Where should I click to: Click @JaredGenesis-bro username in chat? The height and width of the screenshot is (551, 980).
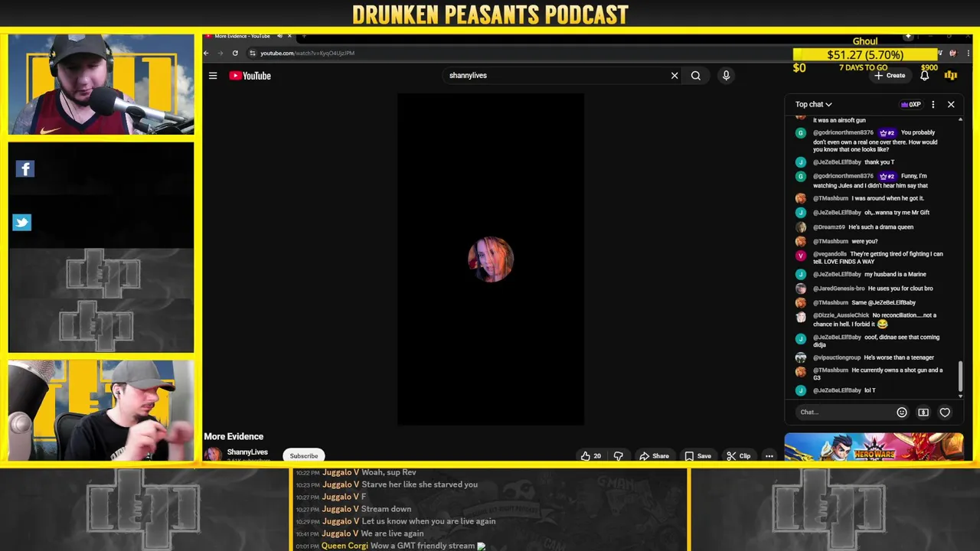coord(838,289)
